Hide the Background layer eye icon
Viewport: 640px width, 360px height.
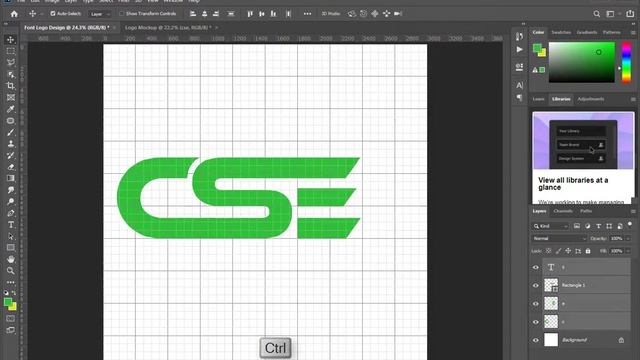[x=536, y=340]
